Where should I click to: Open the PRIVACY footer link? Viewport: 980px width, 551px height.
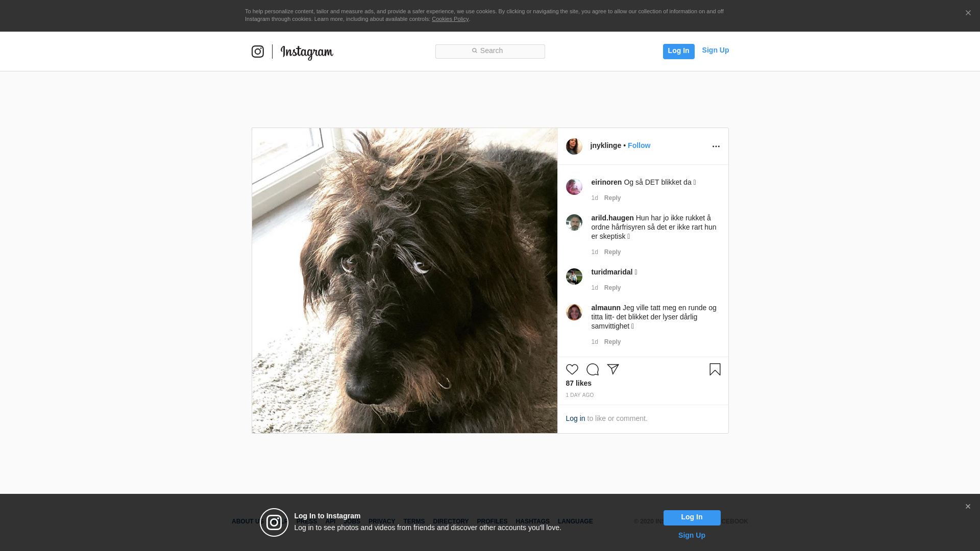point(382,521)
